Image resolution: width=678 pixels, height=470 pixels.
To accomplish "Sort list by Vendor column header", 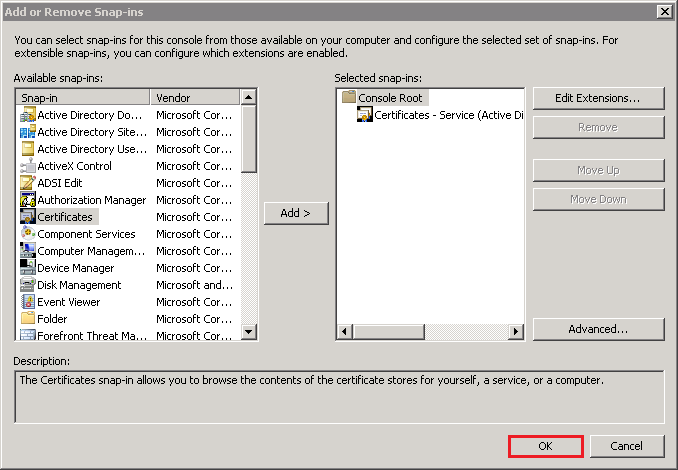I will [196, 98].
